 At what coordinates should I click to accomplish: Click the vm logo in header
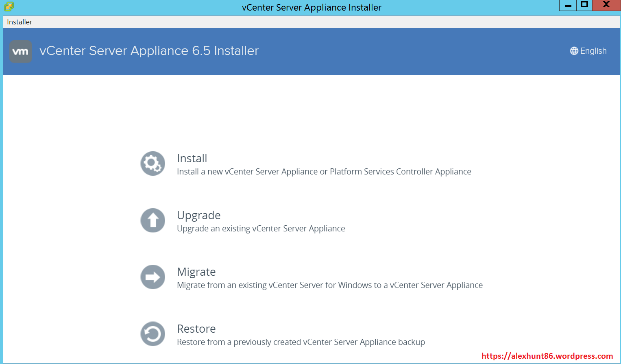pyautogui.click(x=21, y=52)
